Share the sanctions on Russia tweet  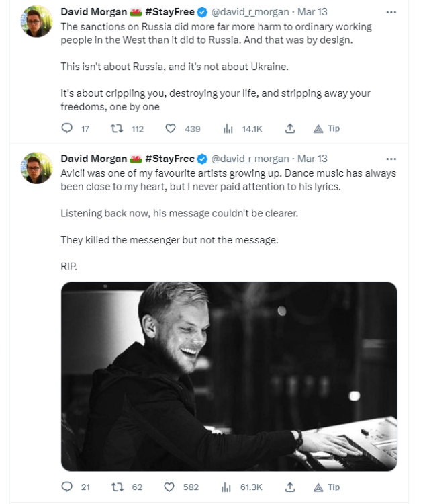click(290, 128)
